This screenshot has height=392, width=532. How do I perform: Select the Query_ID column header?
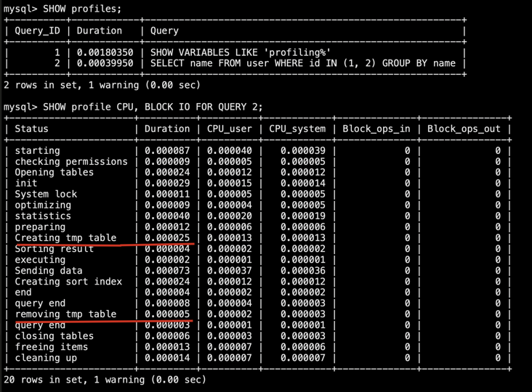pos(37,30)
